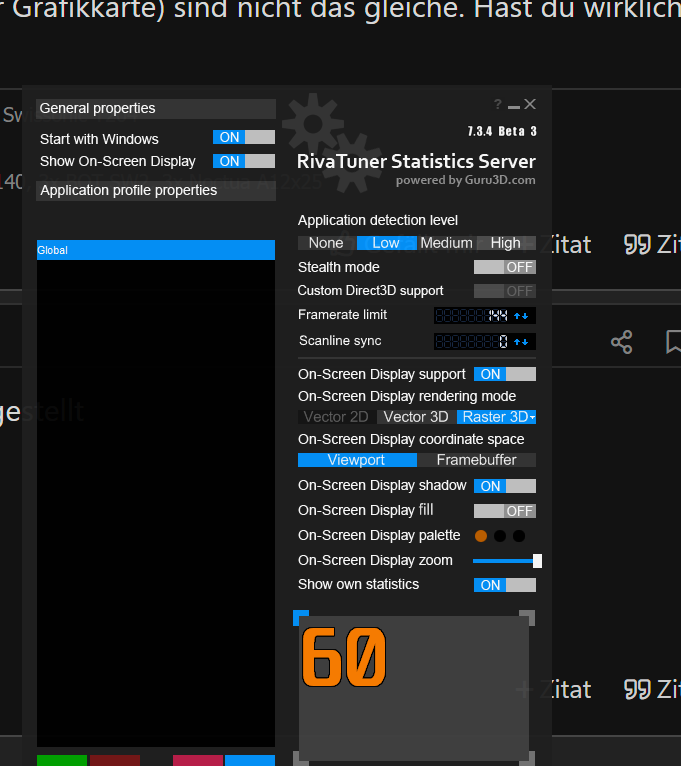Set application detection level to None
The width and height of the screenshot is (681, 766).
pos(326,243)
